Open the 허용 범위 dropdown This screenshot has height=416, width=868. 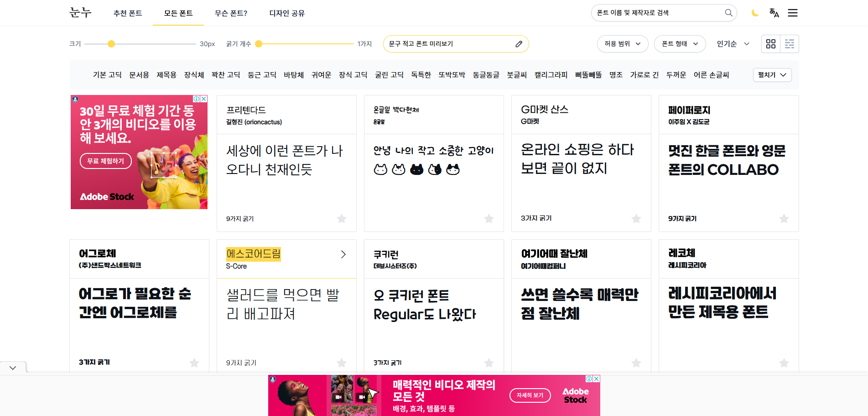(x=623, y=44)
